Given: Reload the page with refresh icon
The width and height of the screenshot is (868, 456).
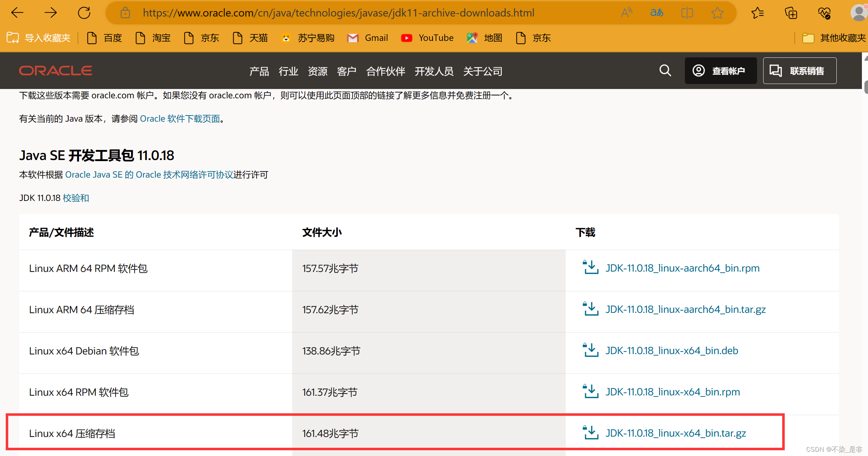Looking at the screenshot, I should 84,13.
